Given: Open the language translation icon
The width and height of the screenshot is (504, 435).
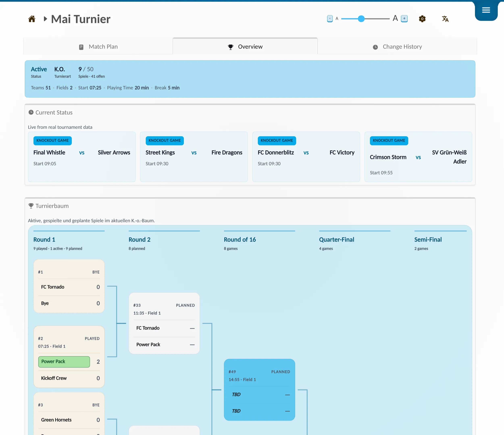Looking at the screenshot, I should [445, 19].
